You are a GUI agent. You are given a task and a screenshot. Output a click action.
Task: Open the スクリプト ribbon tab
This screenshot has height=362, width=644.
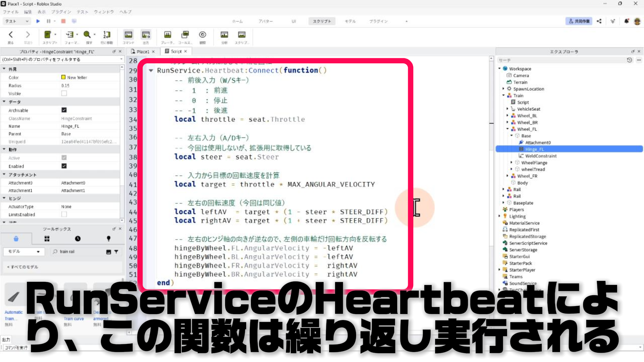[x=322, y=21]
